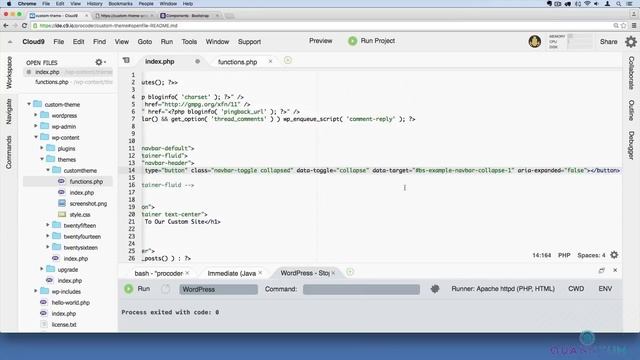Click the Preview button

(x=320, y=41)
